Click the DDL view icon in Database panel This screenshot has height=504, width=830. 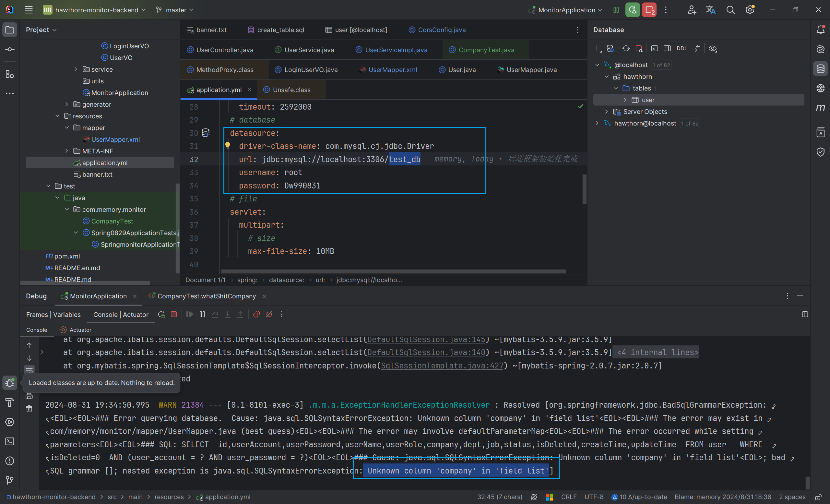681,49
